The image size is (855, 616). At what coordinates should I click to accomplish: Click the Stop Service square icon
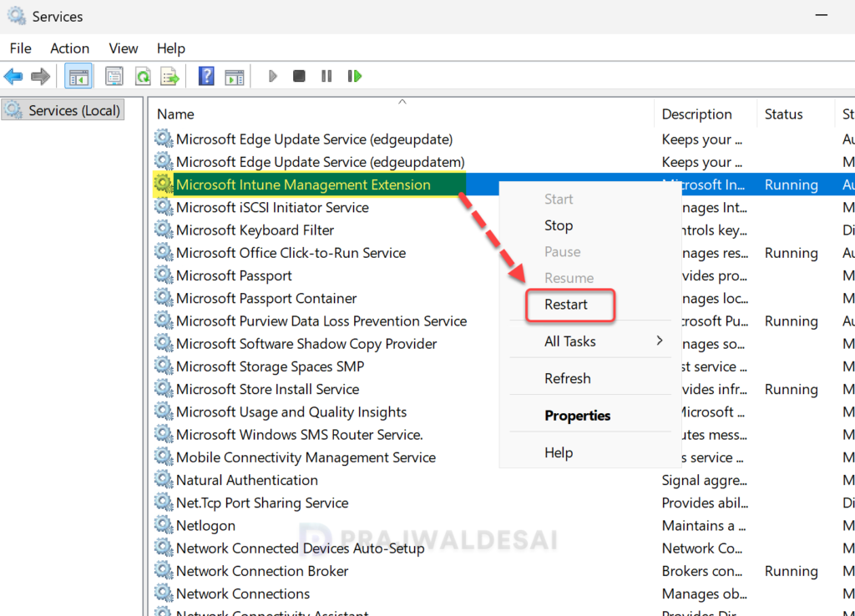pos(299,76)
